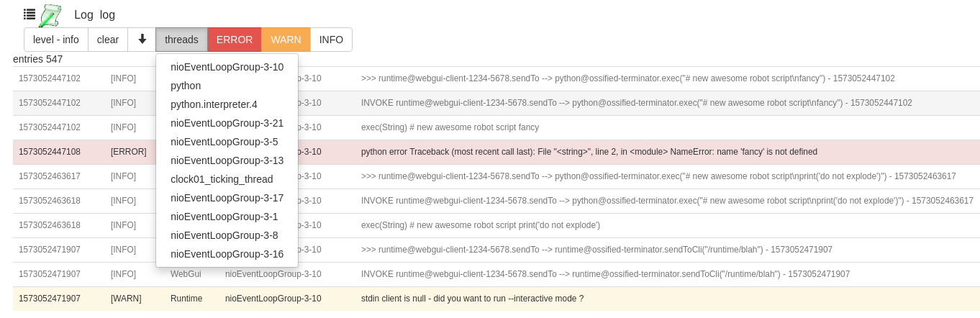Select exec(String) message with print('do not explode')
This screenshot has width=980, height=318.
point(481,225)
